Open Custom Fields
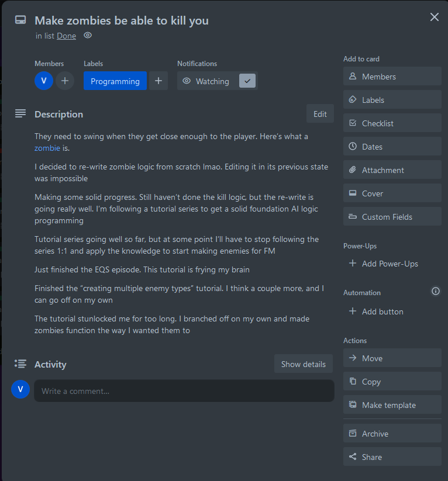Viewport: 448px width, 481px height. point(392,217)
